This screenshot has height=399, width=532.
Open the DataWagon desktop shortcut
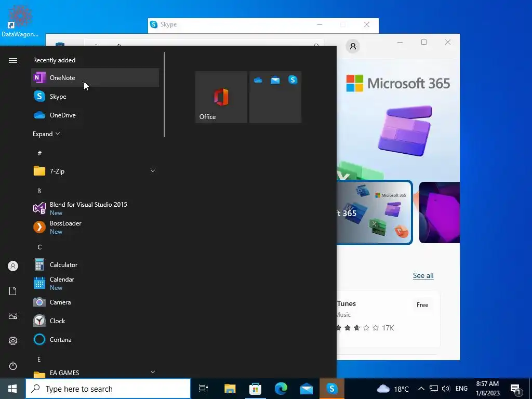coord(20,20)
